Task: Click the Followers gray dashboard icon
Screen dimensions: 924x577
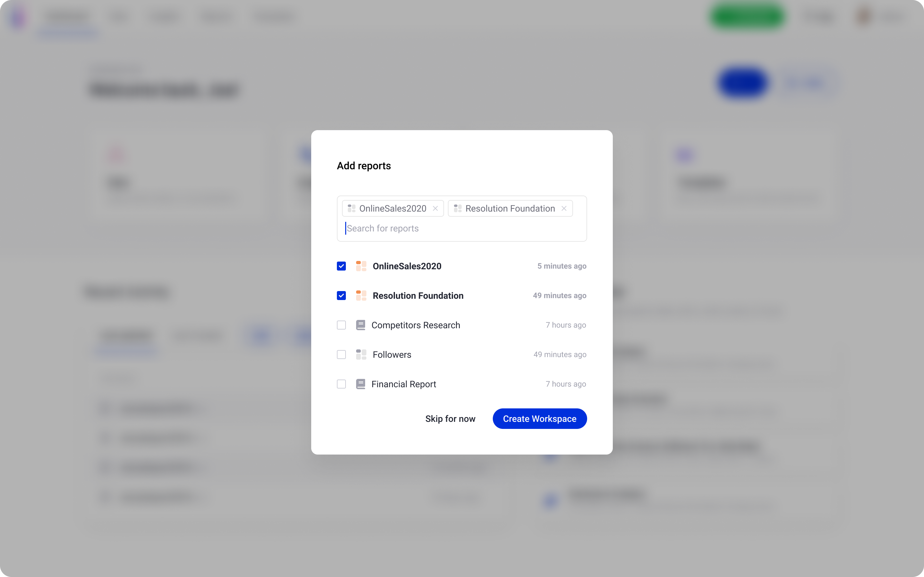Action: 361,355
